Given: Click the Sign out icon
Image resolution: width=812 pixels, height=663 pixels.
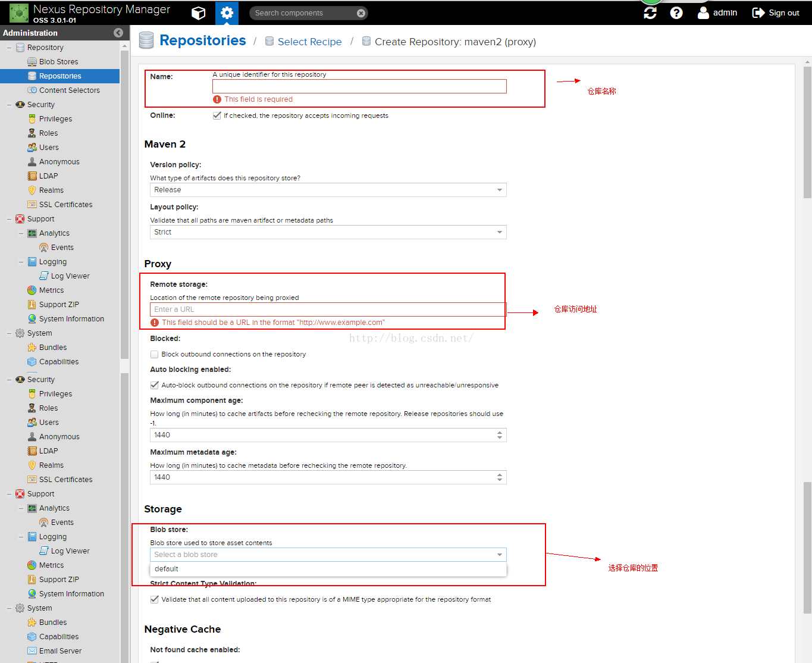Looking at the screenshot, I should (x=758, y=12).
